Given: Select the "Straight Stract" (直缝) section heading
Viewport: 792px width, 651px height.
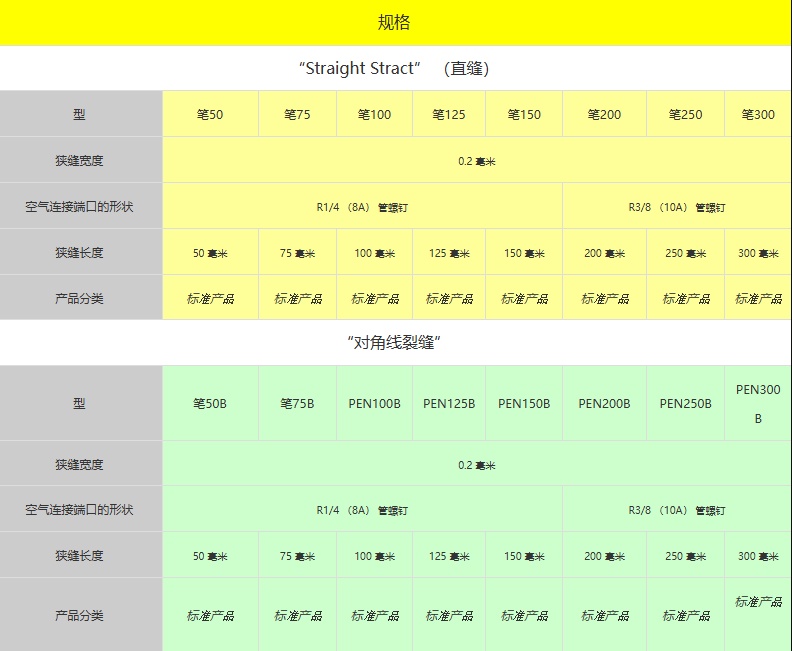Looking at the screenshot, I should point(395,69).
